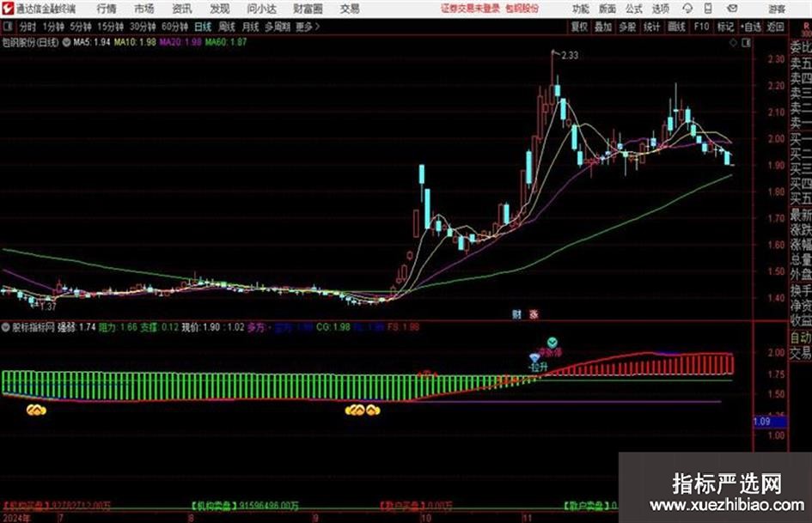The height and width of the screenshot is (523, 812).
Task: Switch to the 15分钟 period tab
Action: coord(111,27)
